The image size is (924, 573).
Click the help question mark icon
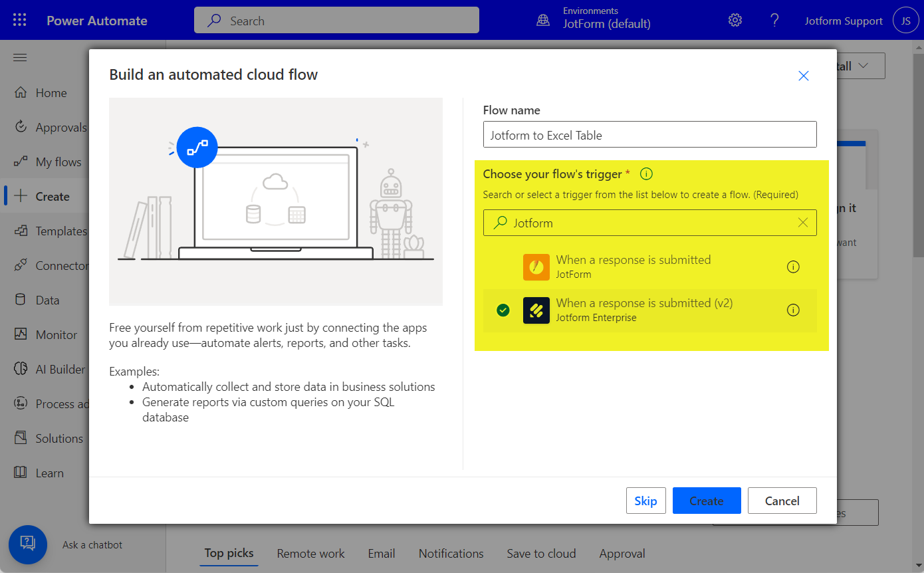click(x=774, y=20)
